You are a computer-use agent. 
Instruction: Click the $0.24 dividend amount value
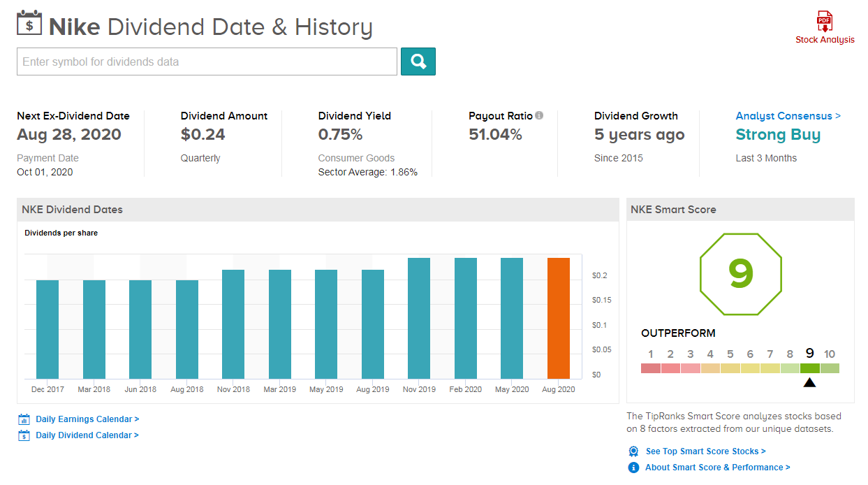(x=203, y=135)
